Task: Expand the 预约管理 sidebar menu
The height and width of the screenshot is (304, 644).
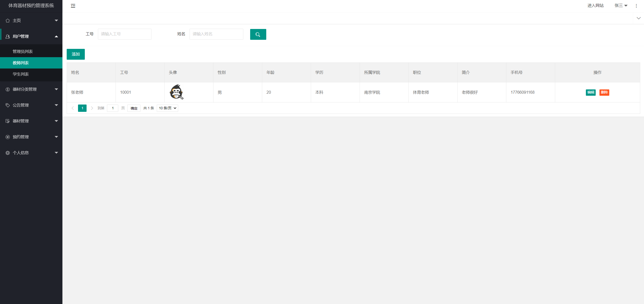Action: pyautogui.click(x=31, y=137)
